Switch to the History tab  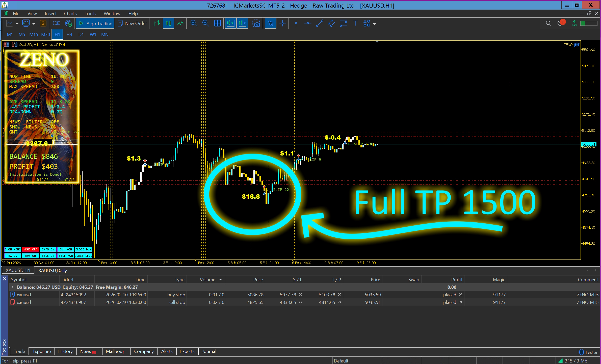pyautogui.click(x=65, y=351)
